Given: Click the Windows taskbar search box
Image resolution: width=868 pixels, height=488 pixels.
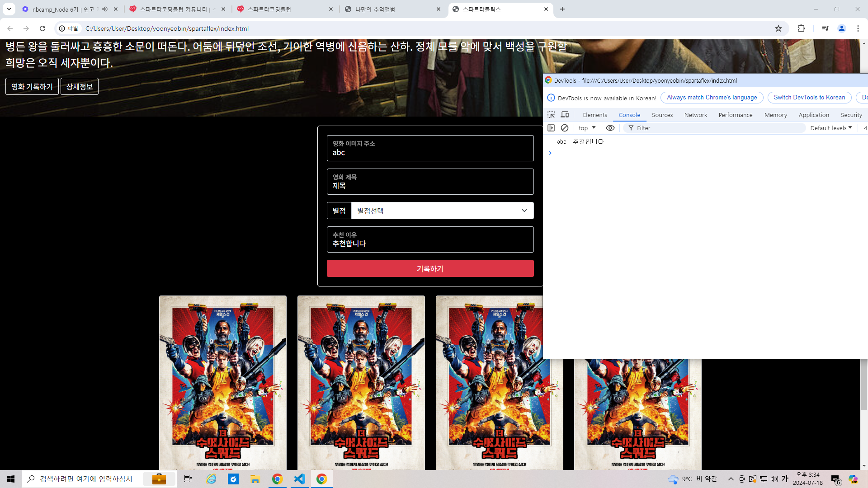Looking at the screenshot, I should [99, 479].
